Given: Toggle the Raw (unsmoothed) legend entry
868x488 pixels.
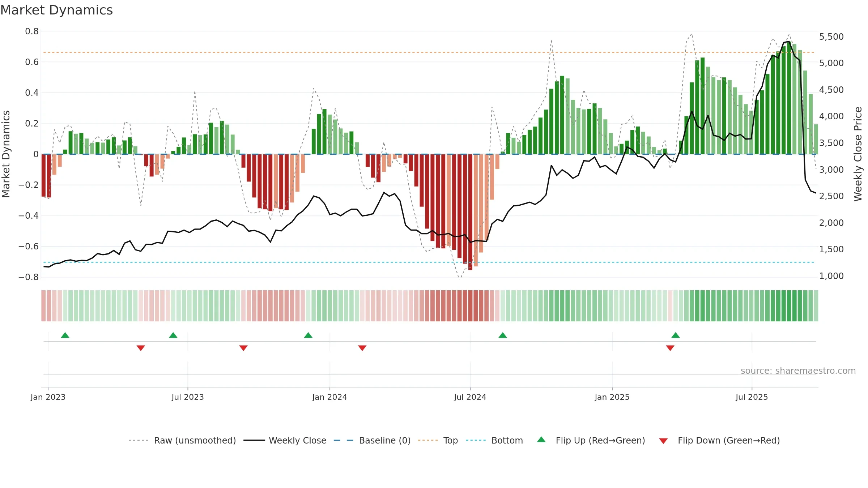Looking at the screenshot, I should pos(182,440).
